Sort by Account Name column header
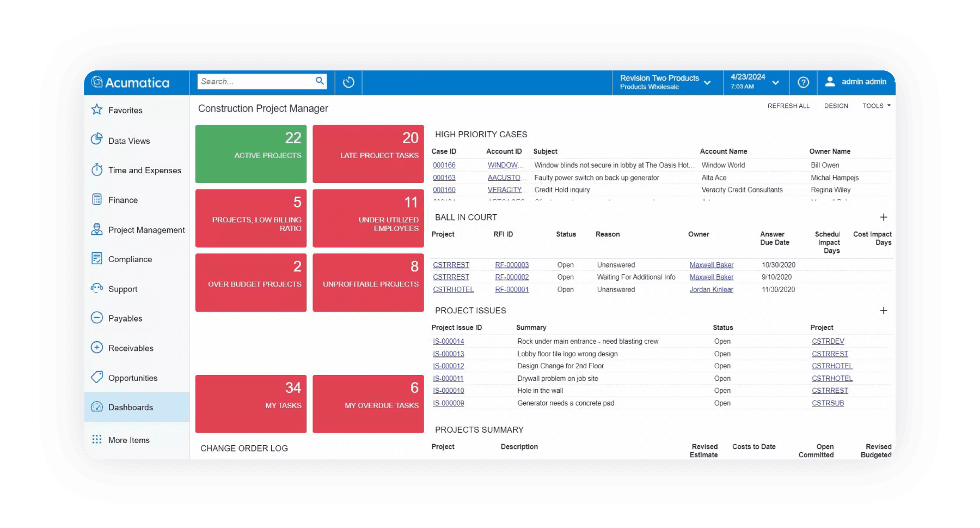Viewport: 980px width, 528px height. coord(724,151)
